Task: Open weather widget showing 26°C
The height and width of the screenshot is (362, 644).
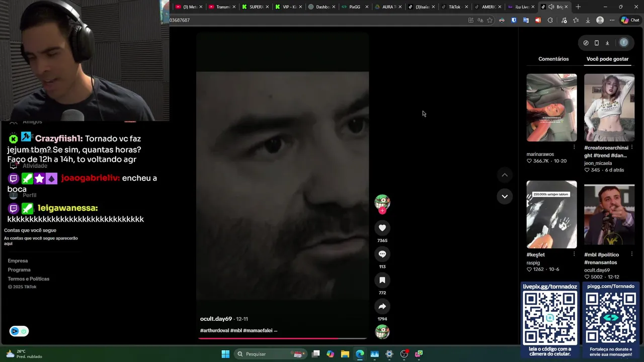Action: [x=24, y=354]
